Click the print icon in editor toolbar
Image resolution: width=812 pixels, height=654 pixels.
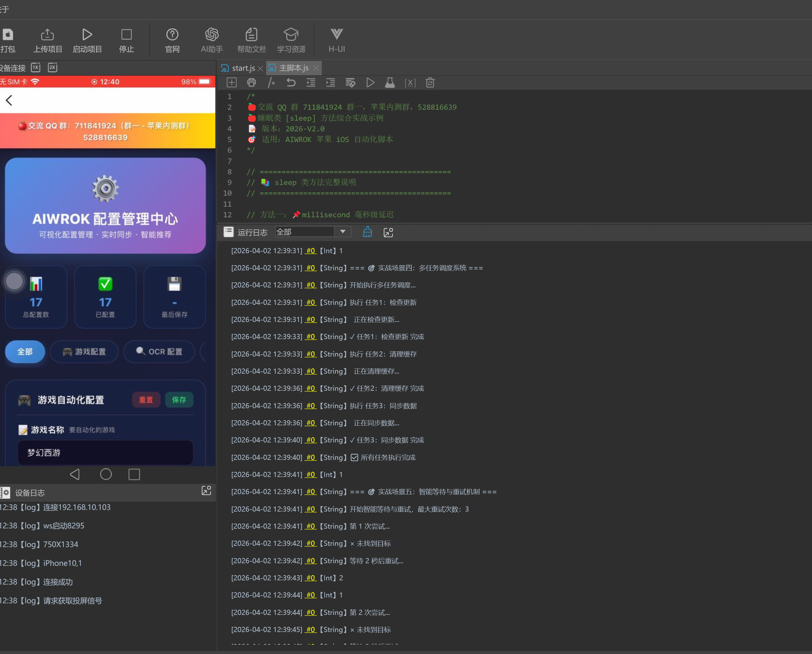pyautogui.click(x=251, y=82)
